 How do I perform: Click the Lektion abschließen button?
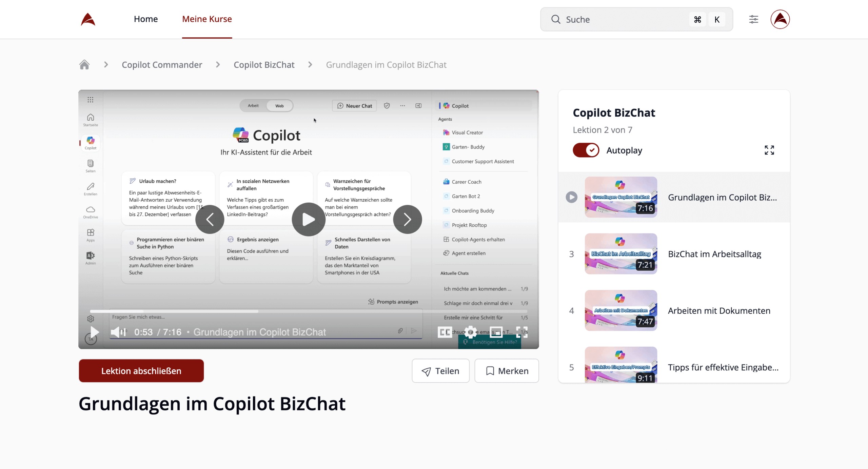coord(141,371)
